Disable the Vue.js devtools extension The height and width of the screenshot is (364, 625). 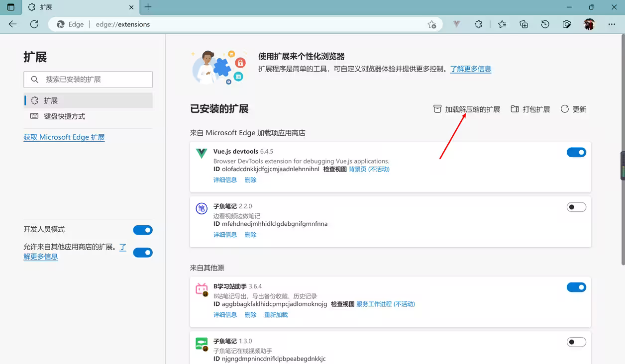pyautogui.click(x=576, y=152)
